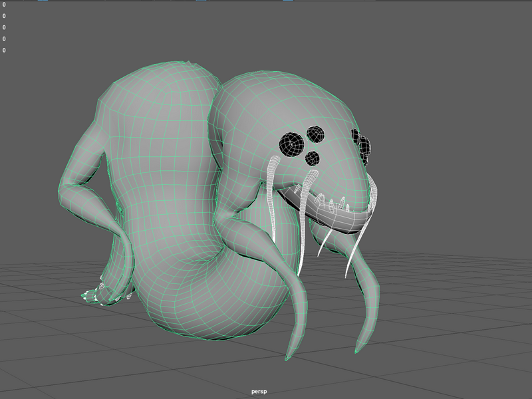
Task: Select the largest black eye sphere
Action: (x=292, y=145)
